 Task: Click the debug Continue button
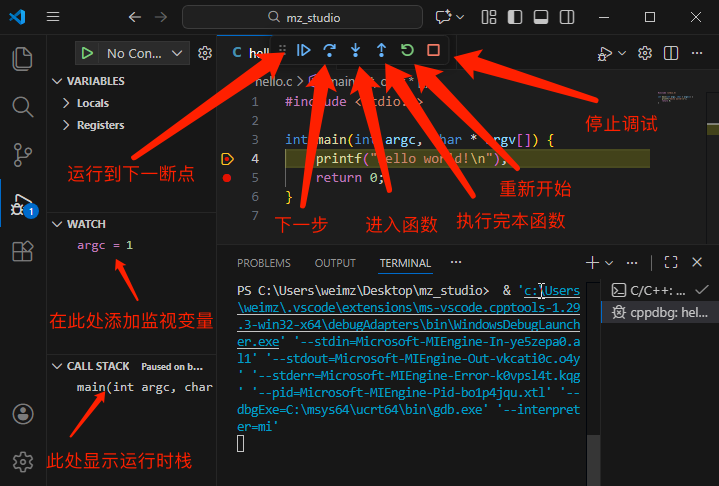point(304,50)
